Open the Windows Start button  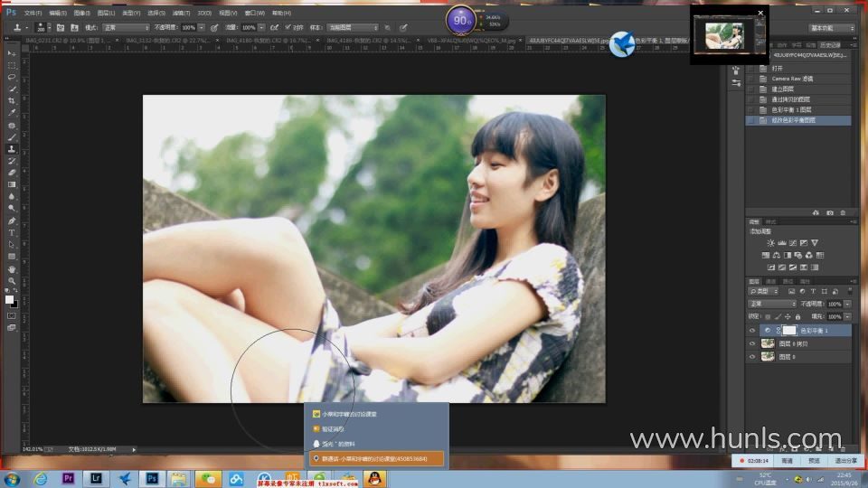(x=12, y=479)
